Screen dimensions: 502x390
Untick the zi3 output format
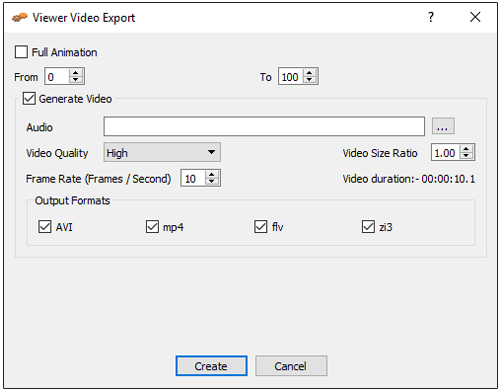tap(368, 227)
